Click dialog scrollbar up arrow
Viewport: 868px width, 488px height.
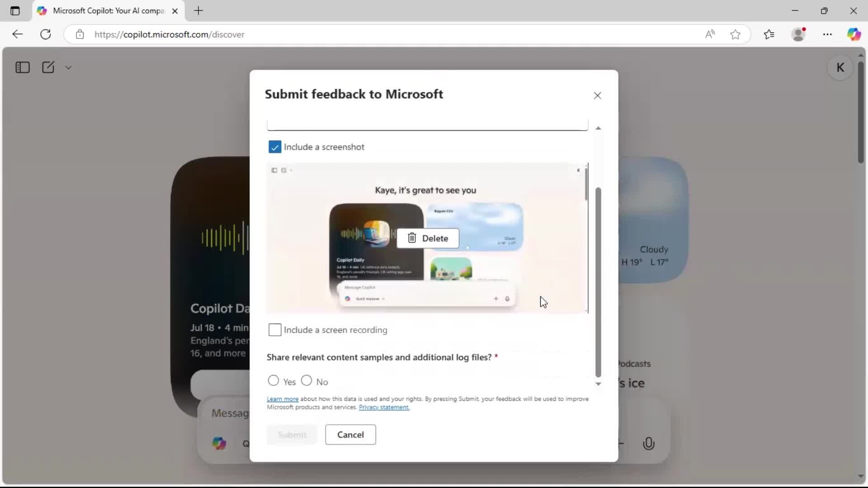pyautogui.click(x=598, y=128)
